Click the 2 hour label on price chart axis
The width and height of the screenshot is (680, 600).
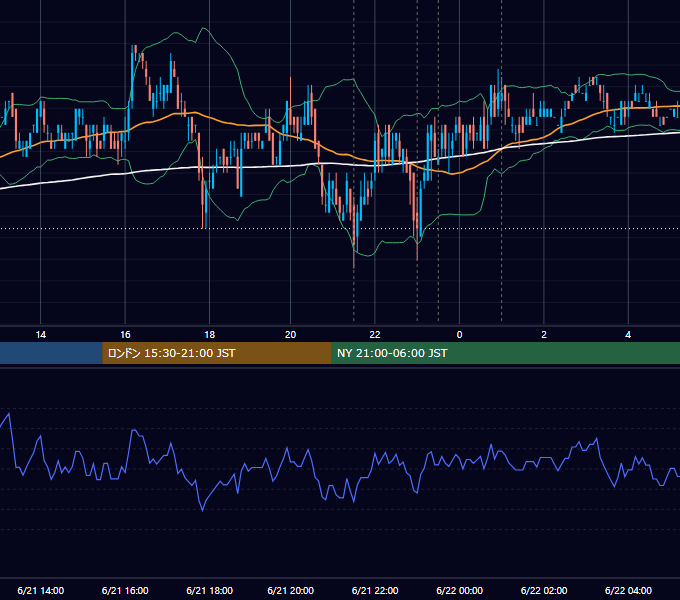point(544,335)
